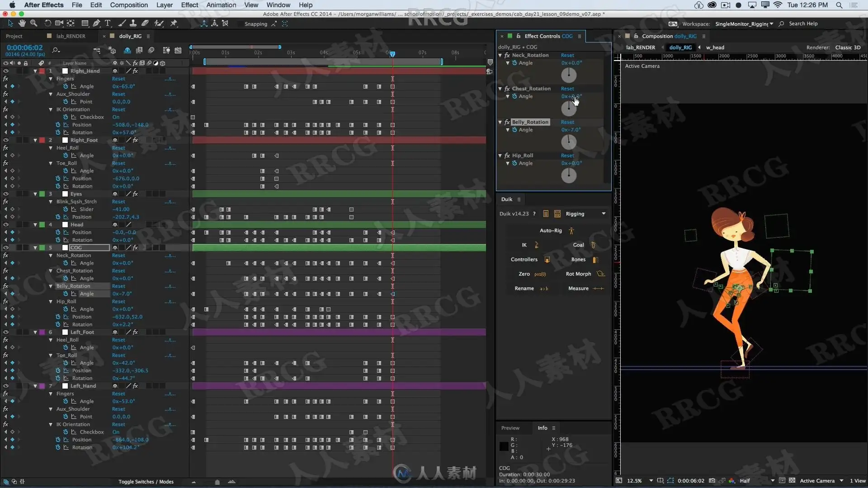Select the Type tool
This screenshot has width=868, height=488.
(x=108, y=23)
